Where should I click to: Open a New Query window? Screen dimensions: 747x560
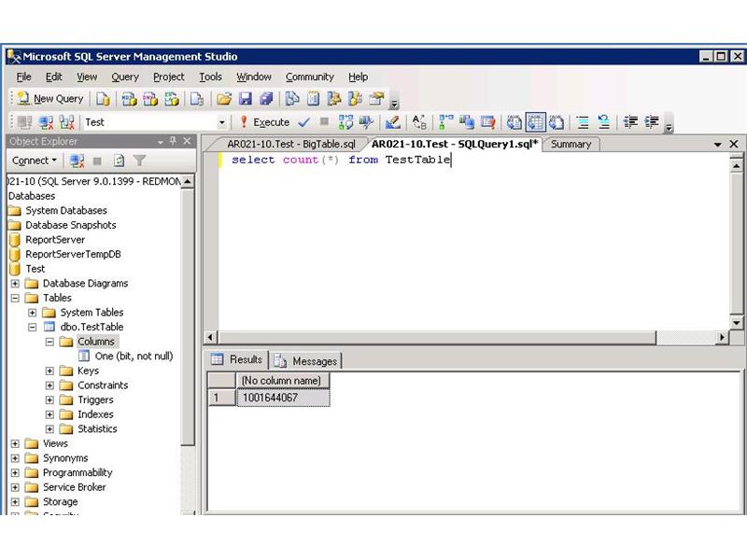(47, 98)
